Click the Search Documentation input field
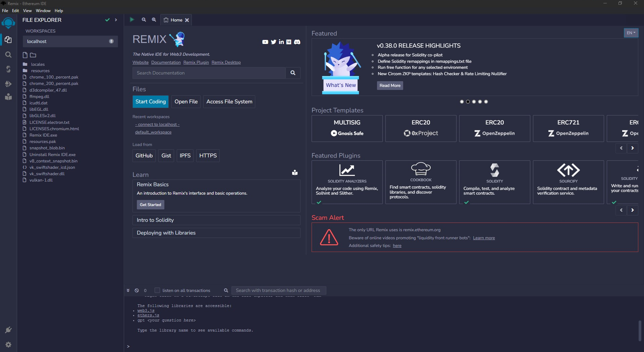Screen dimensions: 644x352 click(209, 73)
